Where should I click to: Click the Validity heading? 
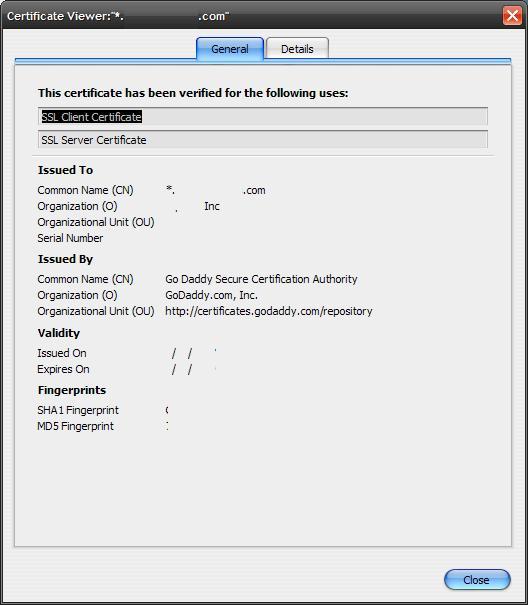[x=59, y=333]
